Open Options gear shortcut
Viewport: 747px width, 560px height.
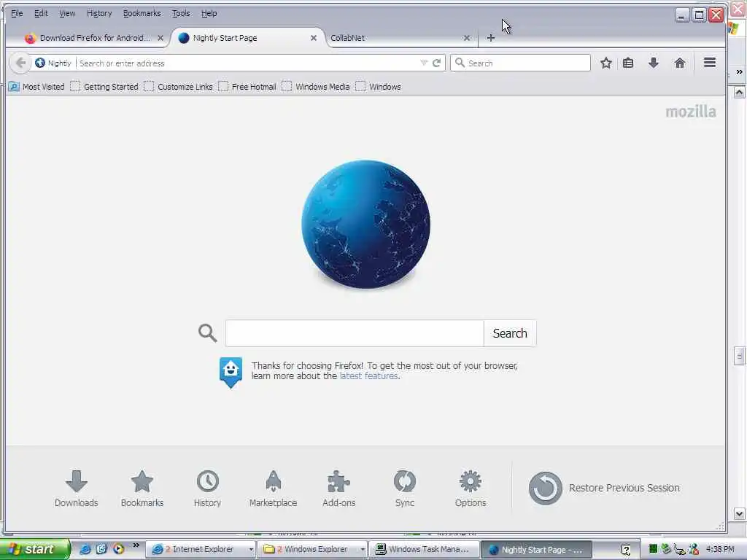click(x=471, y=488)
